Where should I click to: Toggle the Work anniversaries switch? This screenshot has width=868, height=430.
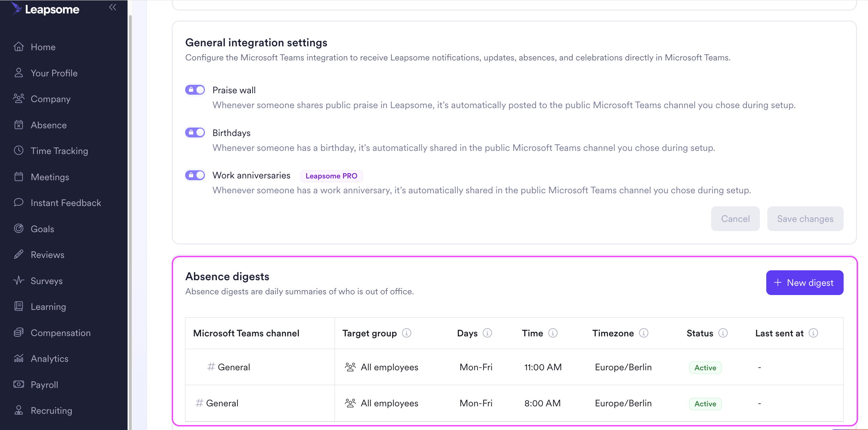tap(195, 175)
